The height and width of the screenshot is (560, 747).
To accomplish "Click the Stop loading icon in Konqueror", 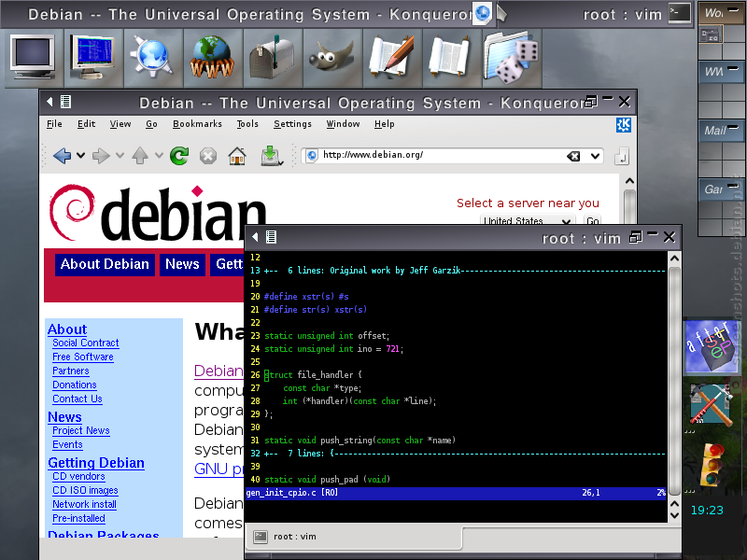I will tap(208, 156).
